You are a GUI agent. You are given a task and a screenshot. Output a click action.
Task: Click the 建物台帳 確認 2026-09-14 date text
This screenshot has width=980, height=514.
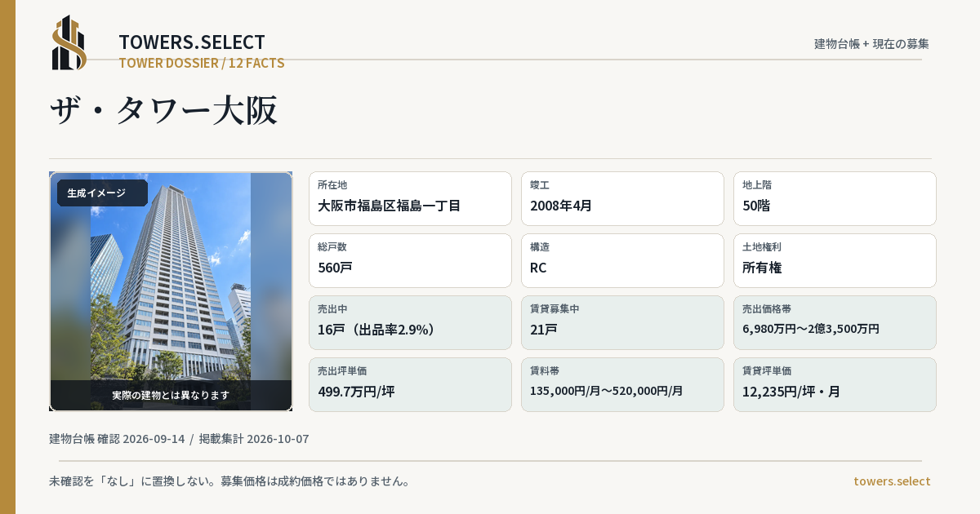117,439
